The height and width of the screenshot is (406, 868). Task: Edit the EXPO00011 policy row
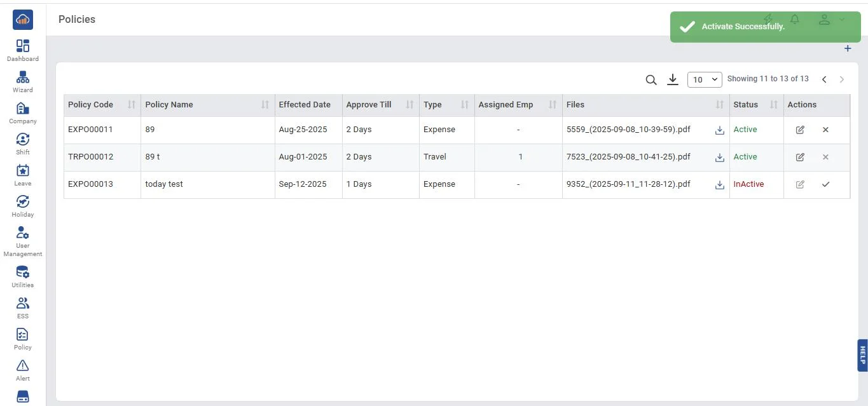[800, 130]
